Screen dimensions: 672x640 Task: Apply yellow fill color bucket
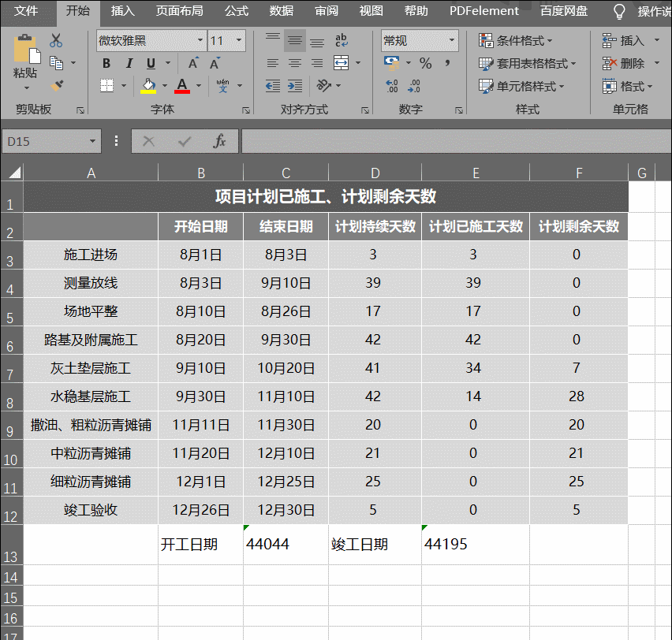[148, 86]
